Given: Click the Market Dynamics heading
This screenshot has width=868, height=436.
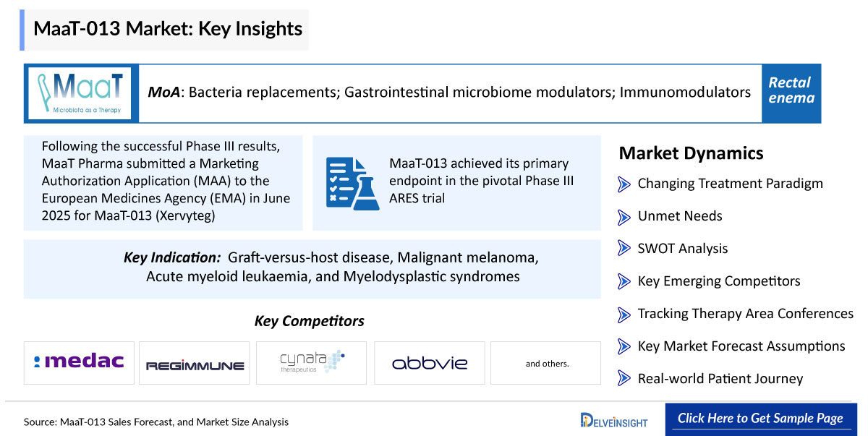Looking at the screenshot, I should [x=691, y=153].
